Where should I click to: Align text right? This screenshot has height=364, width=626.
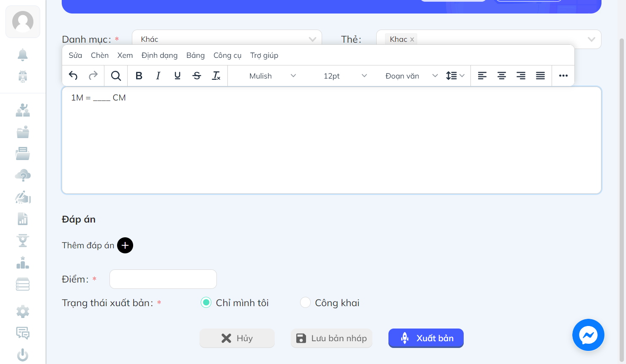(x=521, y=76)
